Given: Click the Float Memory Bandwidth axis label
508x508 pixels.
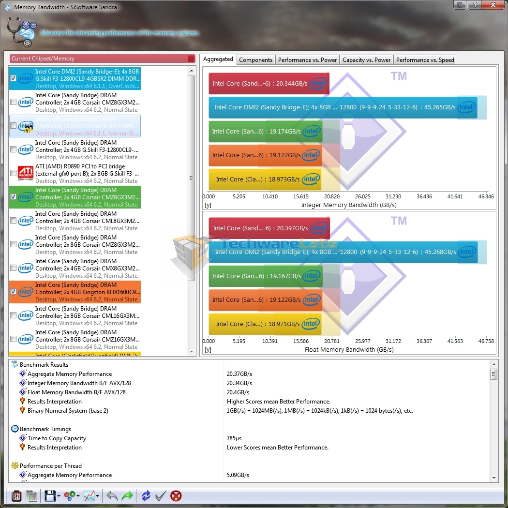Looking at the screenshot, I should coord(349,349).
